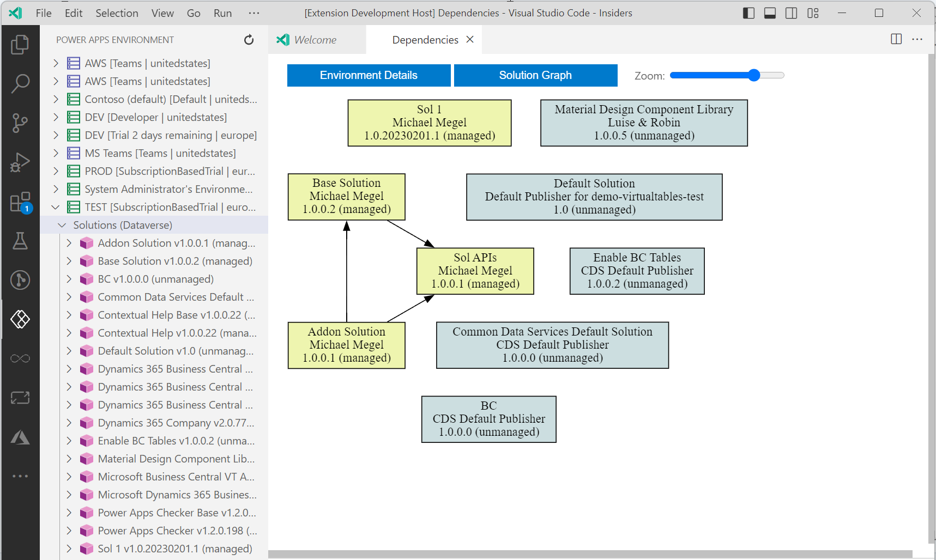The image size is (936, 560).
Task: Toggle the primary side bar visibility
Action: tap(748, 13)
